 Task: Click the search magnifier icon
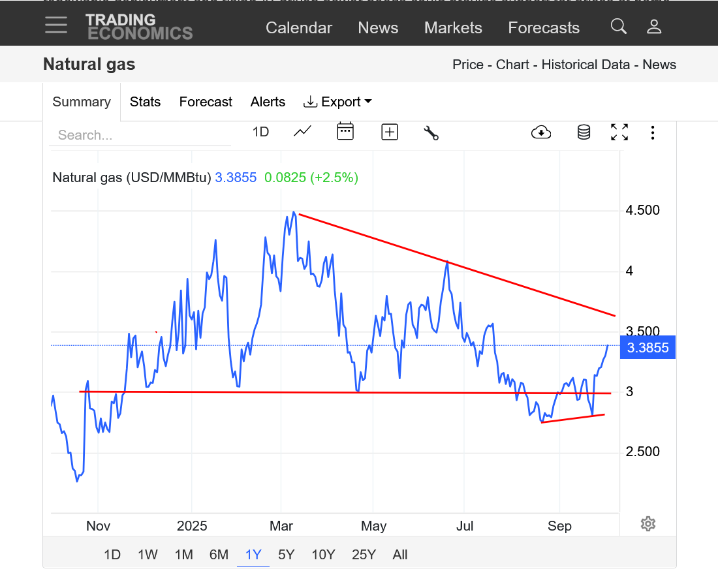coord(618,26)
